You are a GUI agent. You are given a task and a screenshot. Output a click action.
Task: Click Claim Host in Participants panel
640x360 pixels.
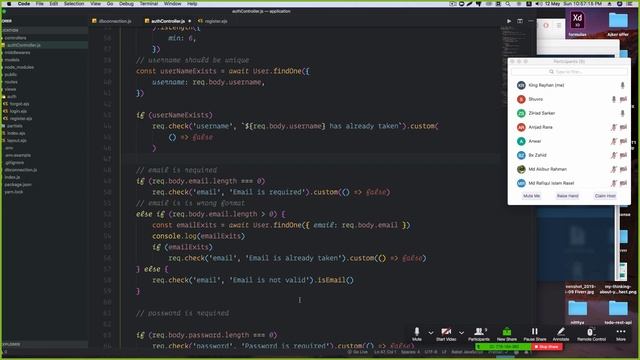pyautogui.click(x=605, y=196)
